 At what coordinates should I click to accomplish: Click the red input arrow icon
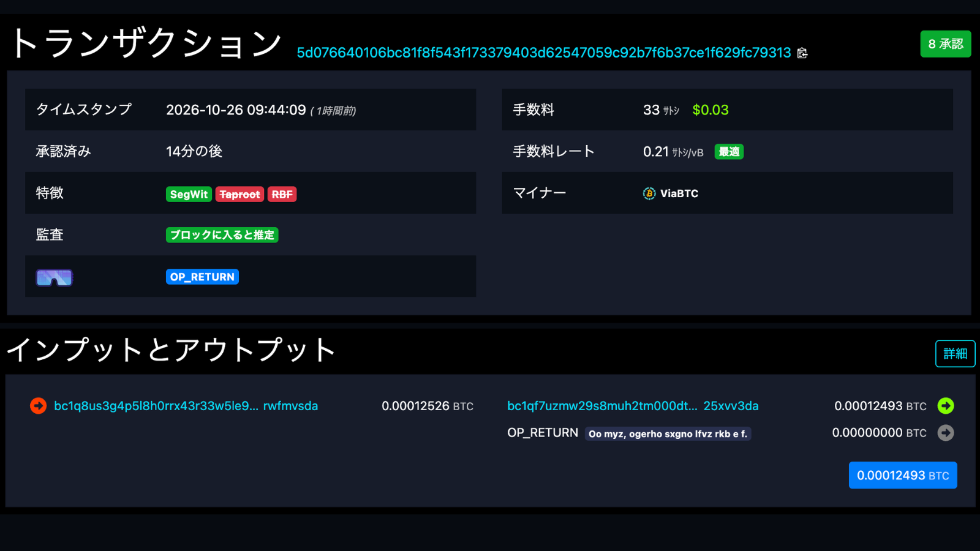(x=38, y=406)
